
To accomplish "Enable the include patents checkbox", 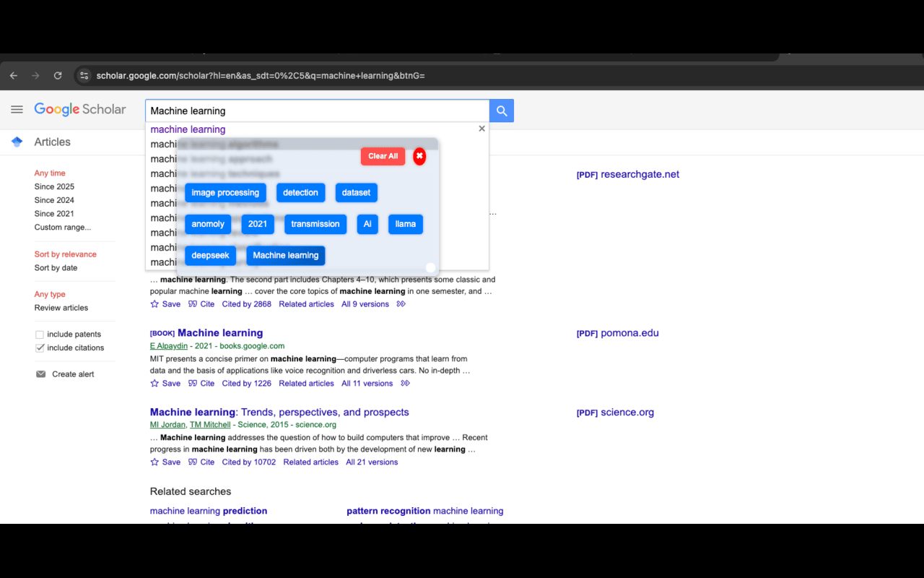I will 40,335.
